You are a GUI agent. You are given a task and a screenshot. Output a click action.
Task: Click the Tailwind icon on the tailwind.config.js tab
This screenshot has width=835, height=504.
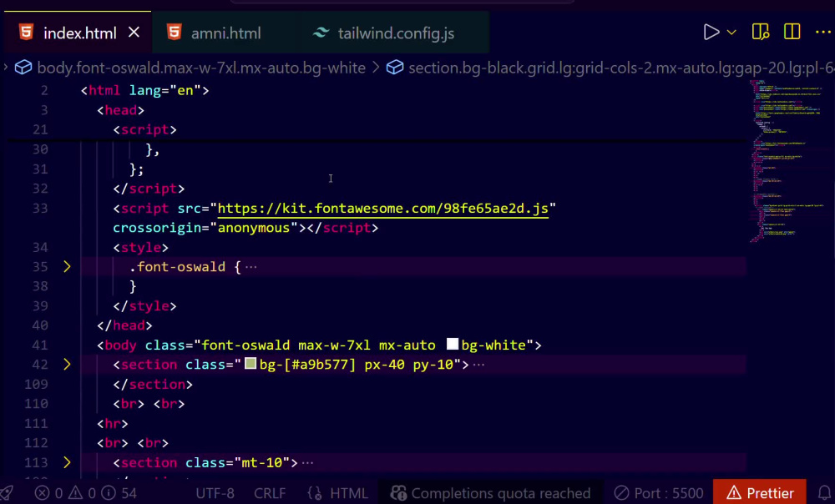321,33
